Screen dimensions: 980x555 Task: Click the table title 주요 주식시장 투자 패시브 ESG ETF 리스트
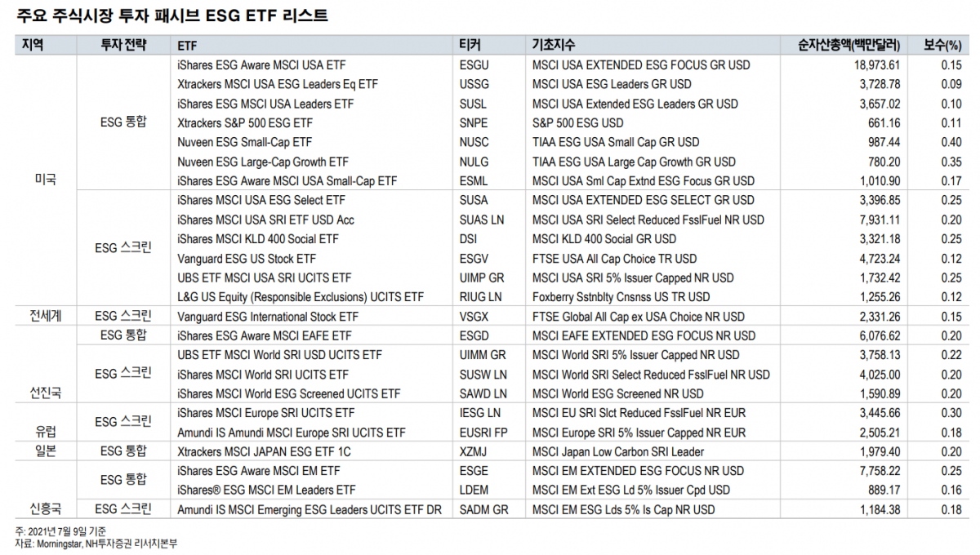point(171,16)
